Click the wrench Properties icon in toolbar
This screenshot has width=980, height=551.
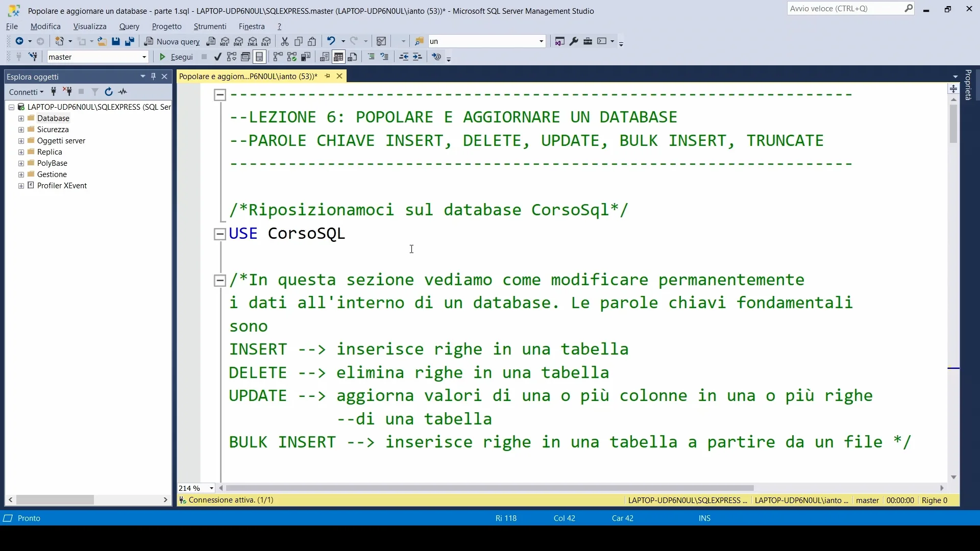pyautogui.click(x=574, y=41)
